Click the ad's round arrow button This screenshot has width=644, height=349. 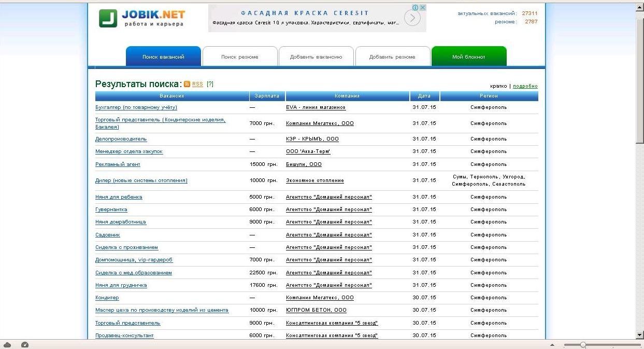tap(412, 19)
